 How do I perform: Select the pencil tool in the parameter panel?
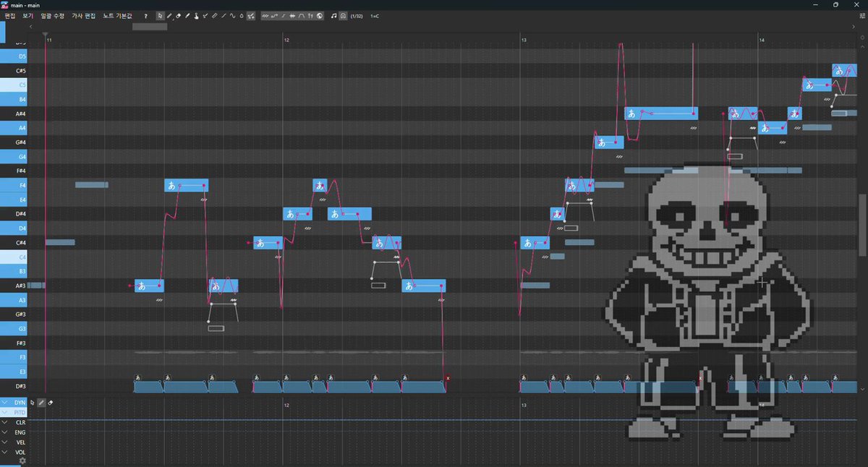coord(42,403)
